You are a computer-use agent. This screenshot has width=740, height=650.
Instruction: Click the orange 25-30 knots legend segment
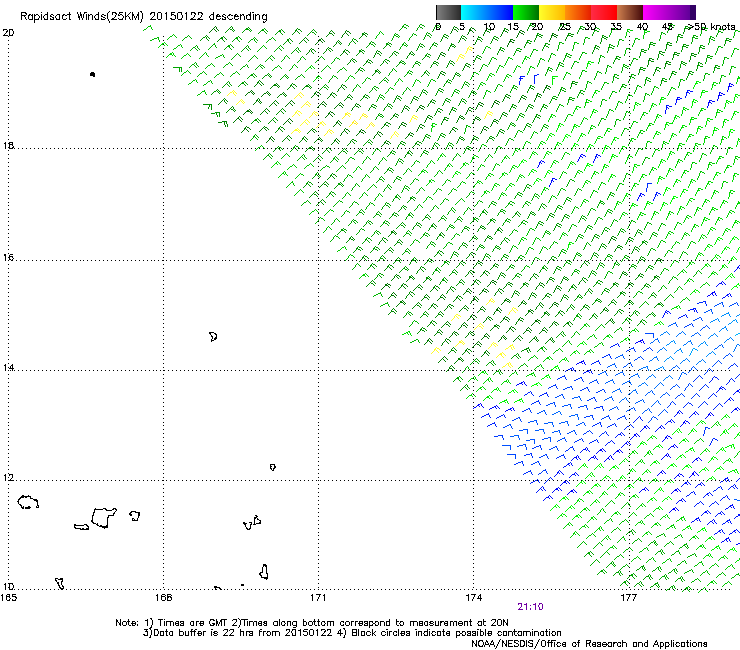click(x=578, y=12)
